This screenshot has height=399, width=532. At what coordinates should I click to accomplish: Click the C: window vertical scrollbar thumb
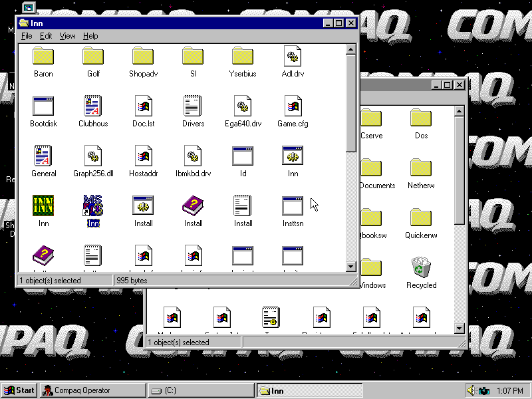point(460,170)
